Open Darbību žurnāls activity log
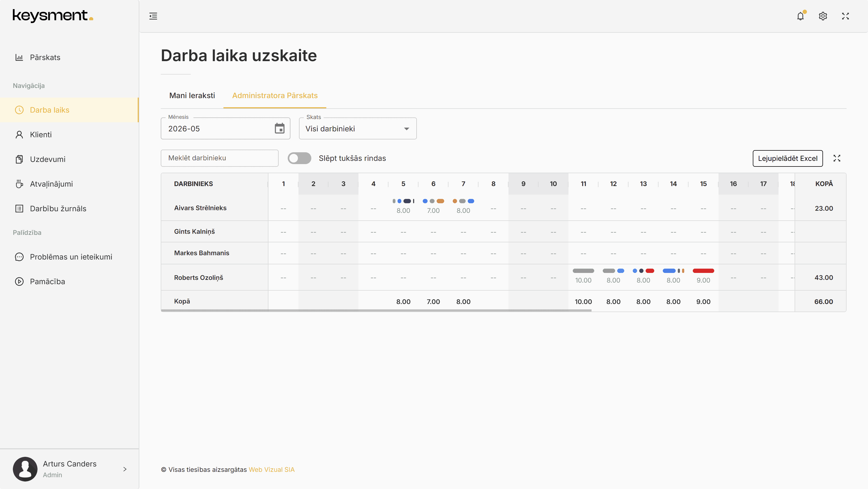Screen dimensions: 868x489 69,208
